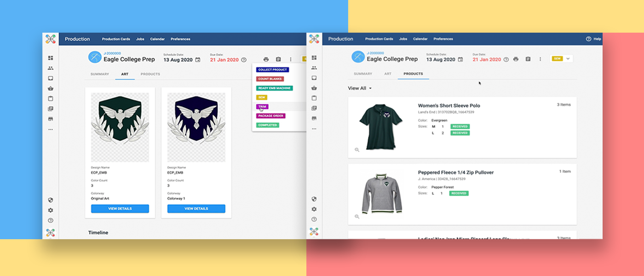Click the shield icon in the Art-tab window sidebar
The image size is (644, 276).
51,200
